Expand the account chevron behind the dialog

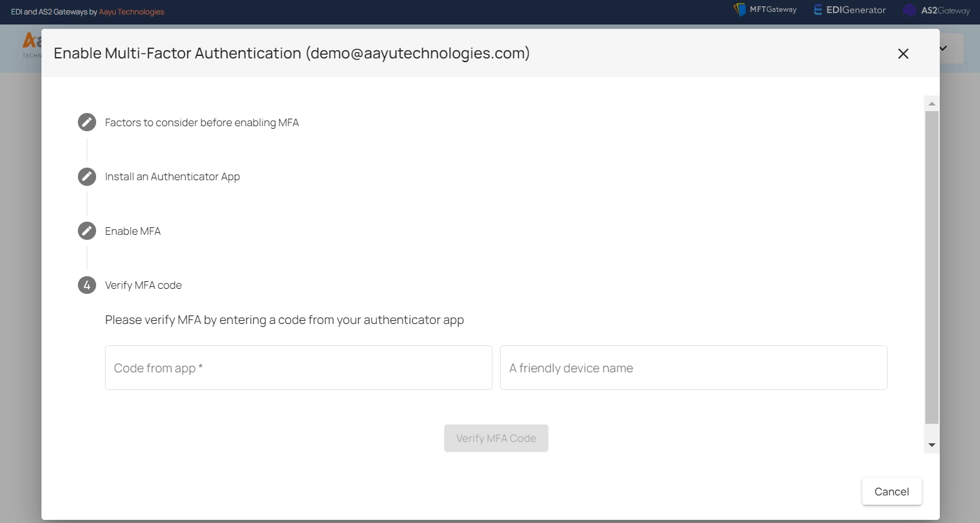942,48
